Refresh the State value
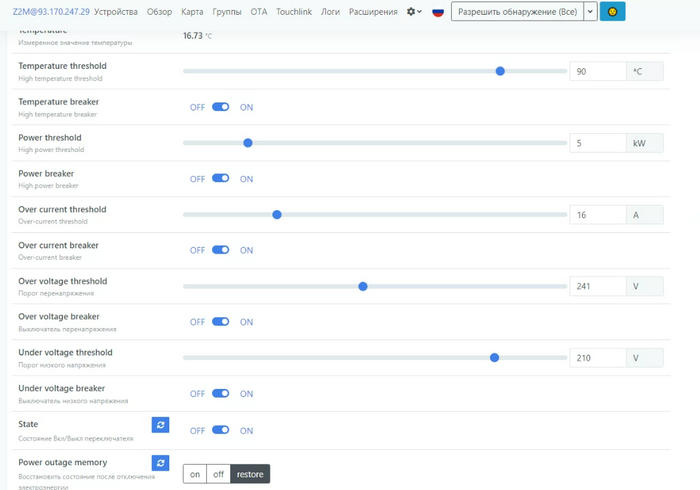The image size is (700, 490). point(161,426)
